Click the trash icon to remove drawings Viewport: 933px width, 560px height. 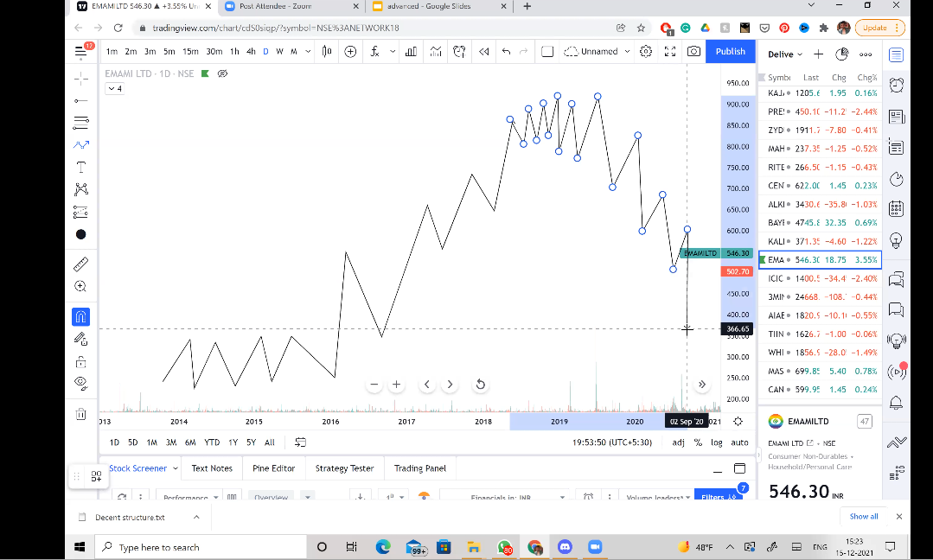click(80, 413)
